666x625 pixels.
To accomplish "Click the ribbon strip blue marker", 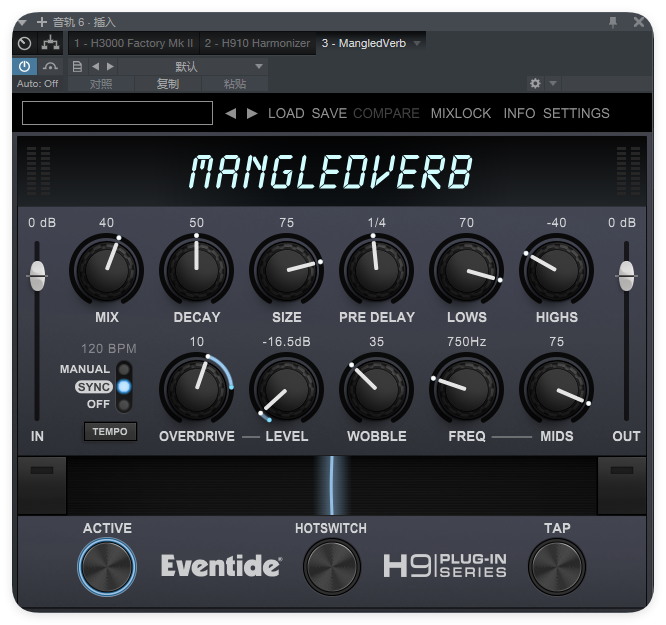I will point(332,485).
